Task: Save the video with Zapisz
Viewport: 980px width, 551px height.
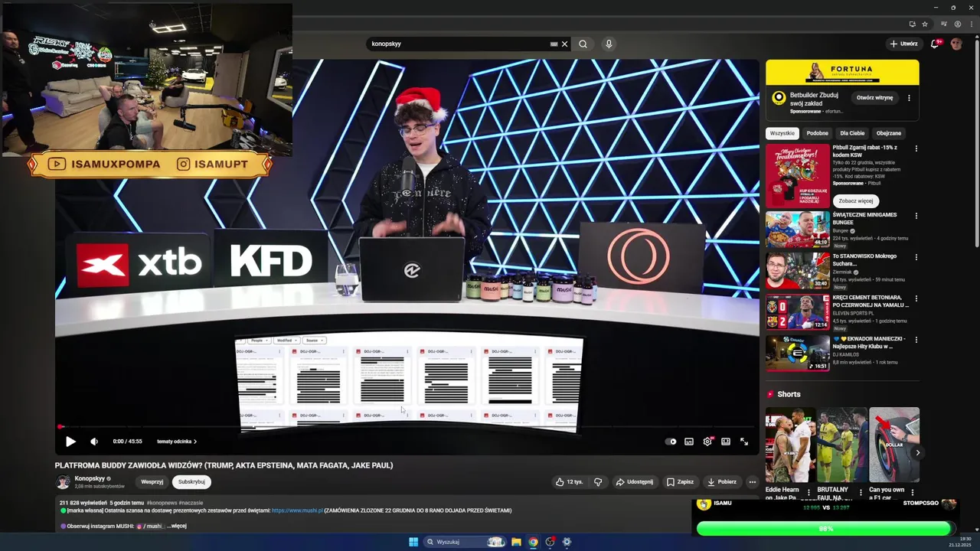Action: [680, 482]
